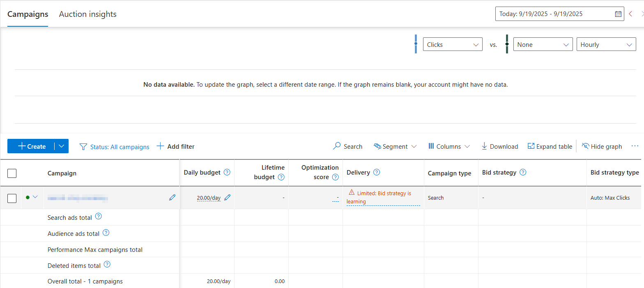
Task: Click the optimization score dash value
Action: click(336, 198)
